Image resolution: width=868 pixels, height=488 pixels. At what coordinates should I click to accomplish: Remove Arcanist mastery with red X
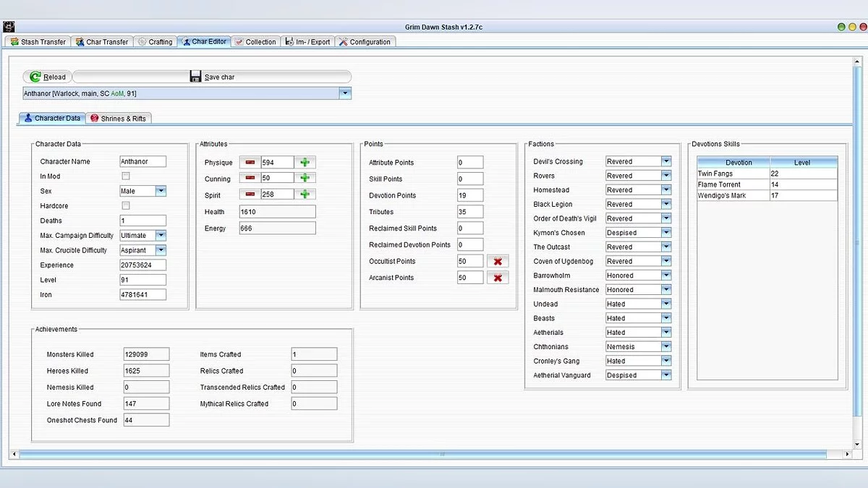[498, 278]
